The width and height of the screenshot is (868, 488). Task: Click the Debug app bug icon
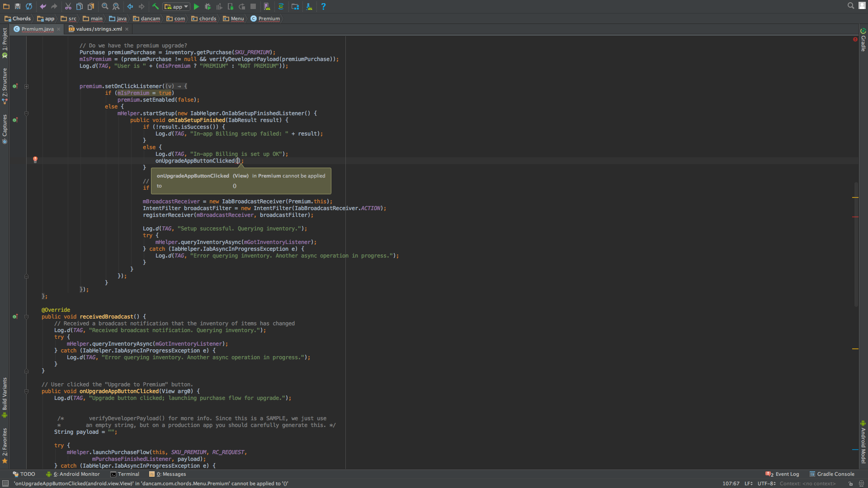208,6
